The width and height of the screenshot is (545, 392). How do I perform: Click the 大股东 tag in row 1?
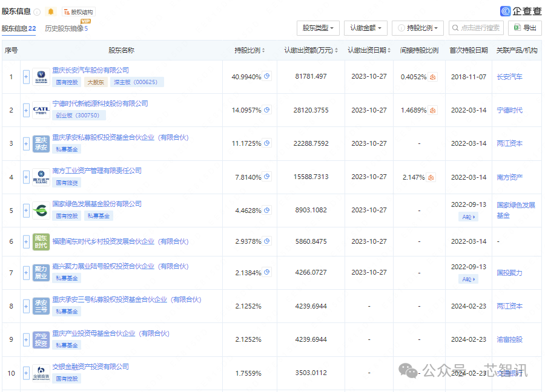(96, 82)
